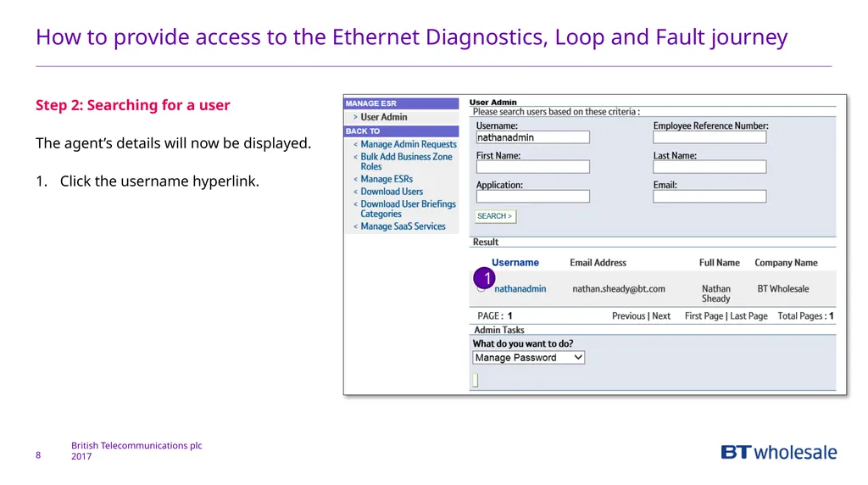Click the MANAGE ESR section header

point(401,103)
